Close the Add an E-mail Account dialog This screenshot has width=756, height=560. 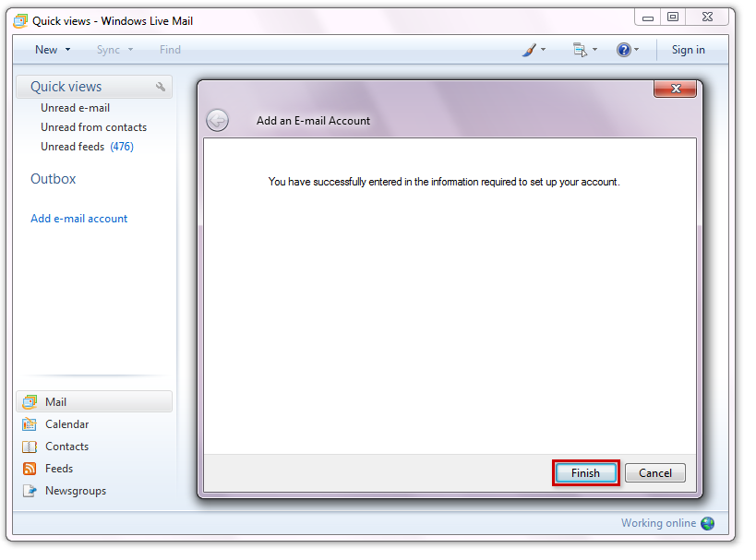675,89
